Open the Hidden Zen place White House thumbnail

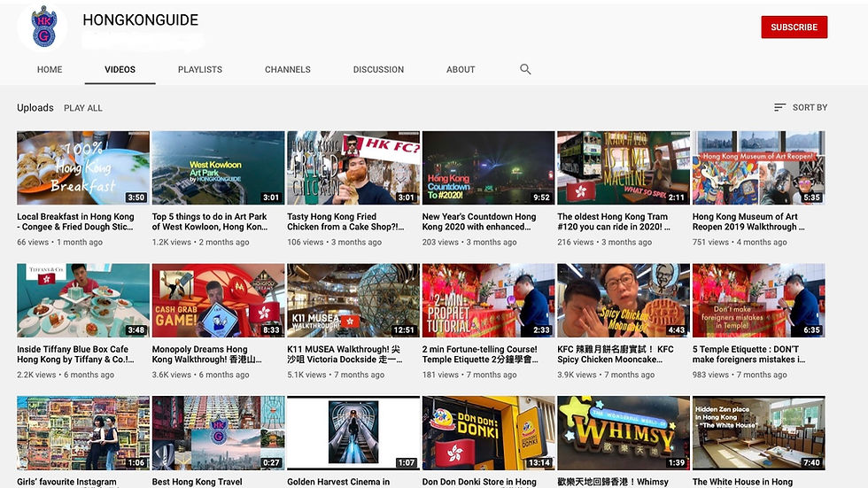tap(758, 433)
